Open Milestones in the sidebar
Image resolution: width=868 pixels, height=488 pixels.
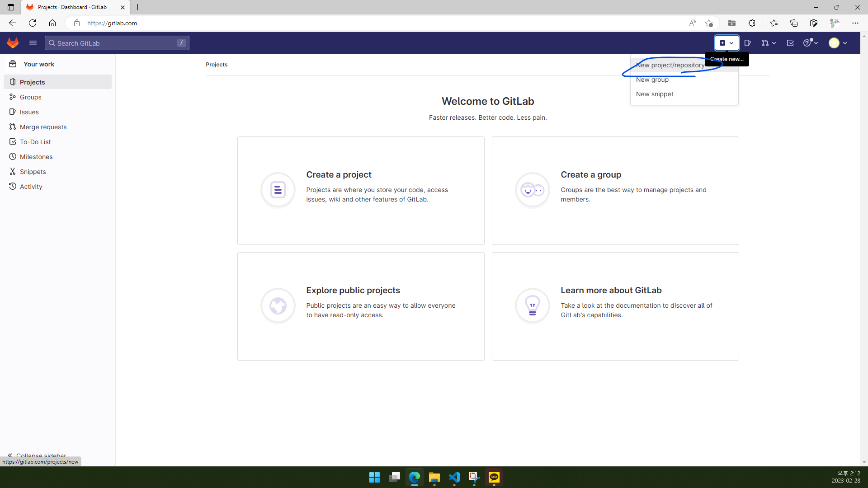[x=57, y=156]
